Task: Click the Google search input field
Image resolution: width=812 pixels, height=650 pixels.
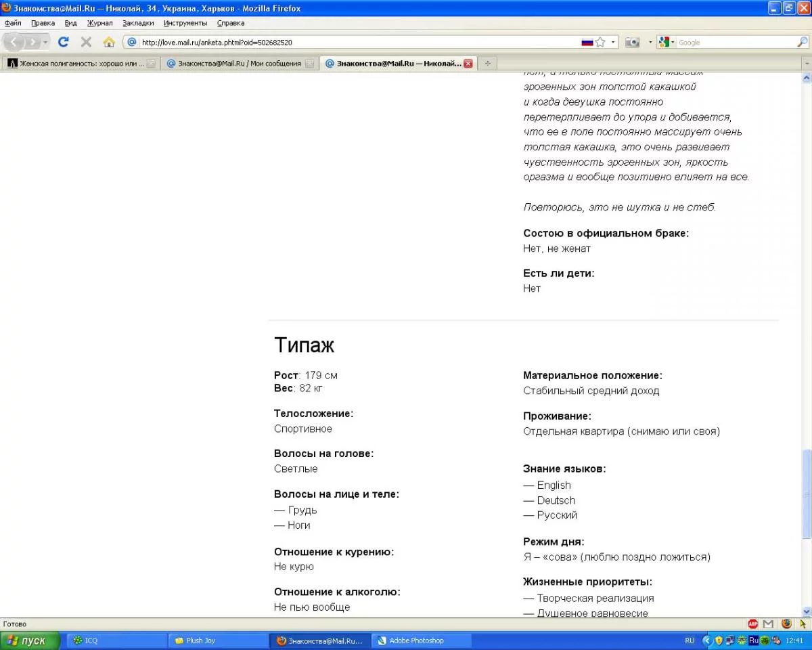Action: (x=736, y=42)
